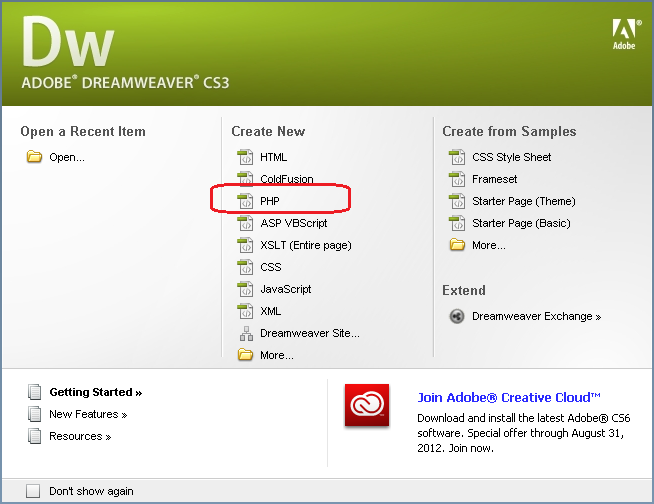This screenshot has width=654, height=504.
Task: Choose the Frameset sample link
Action: [x=494, y=179]
